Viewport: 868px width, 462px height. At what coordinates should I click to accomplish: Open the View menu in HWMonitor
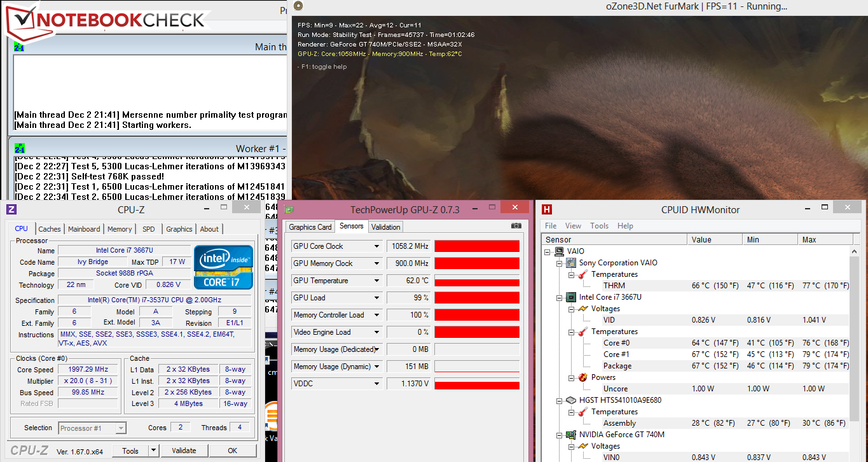pos(573,226)
